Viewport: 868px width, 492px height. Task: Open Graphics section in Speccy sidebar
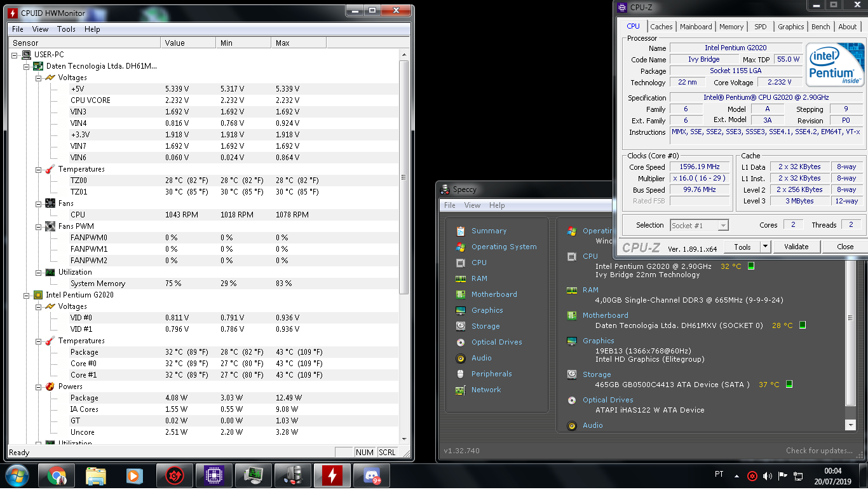[487, 310]
